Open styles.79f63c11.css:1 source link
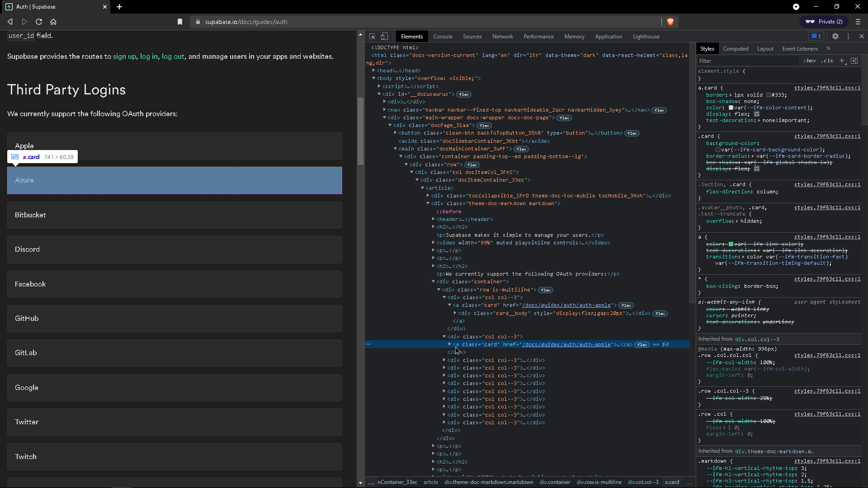The height and width of the screenshot is (488, 868). point(827,88)
